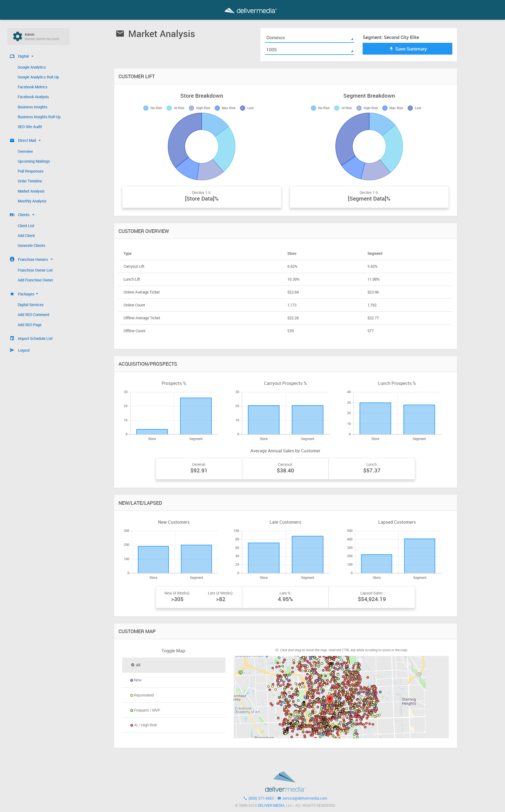Click the Packages star icon
This screenshot has height=812, width=505.
click(12, 294)
